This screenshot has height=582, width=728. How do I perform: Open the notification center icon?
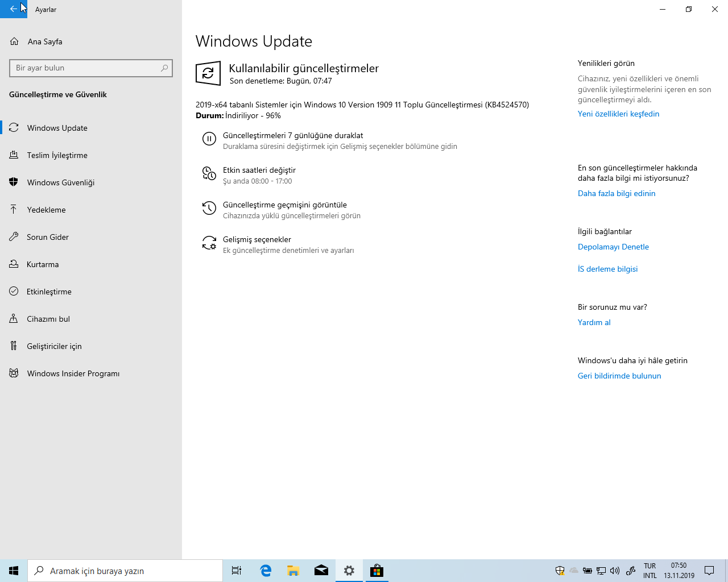[x=709, y=571]
